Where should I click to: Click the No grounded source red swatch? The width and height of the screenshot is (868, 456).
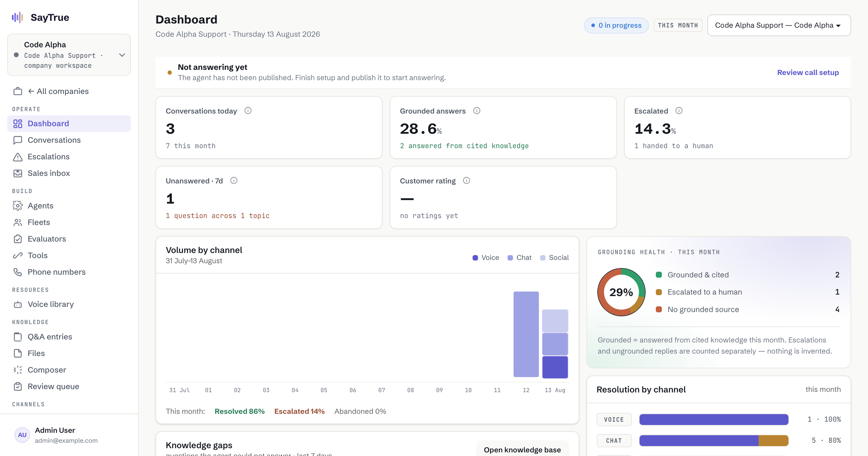(x=659, y=309)
